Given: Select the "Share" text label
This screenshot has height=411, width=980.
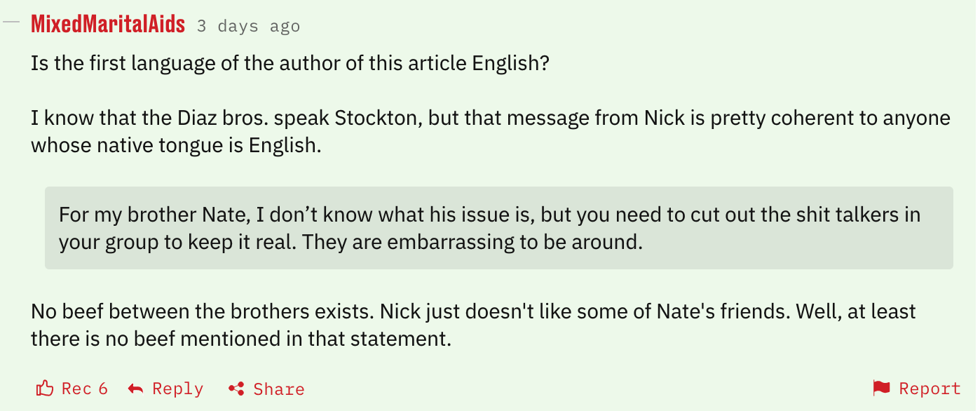Looking at the screenshot, I should point(278,389).
